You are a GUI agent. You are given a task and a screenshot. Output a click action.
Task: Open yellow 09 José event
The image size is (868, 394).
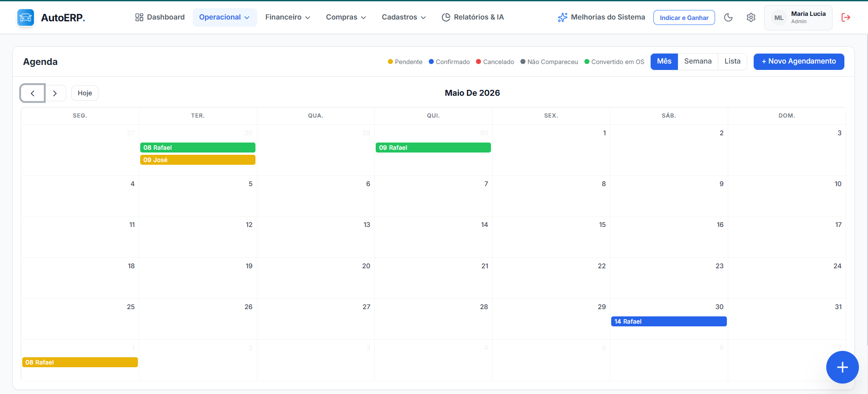tap(198, 160)
